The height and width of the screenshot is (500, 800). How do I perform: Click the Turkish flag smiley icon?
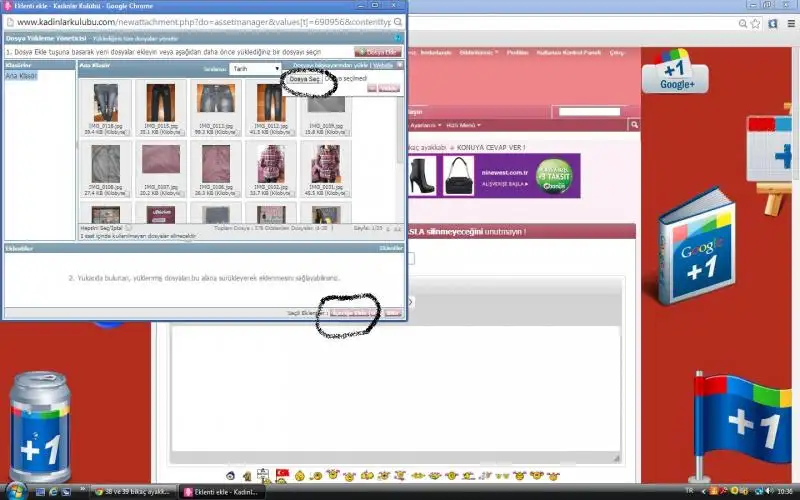pos(281,472)
